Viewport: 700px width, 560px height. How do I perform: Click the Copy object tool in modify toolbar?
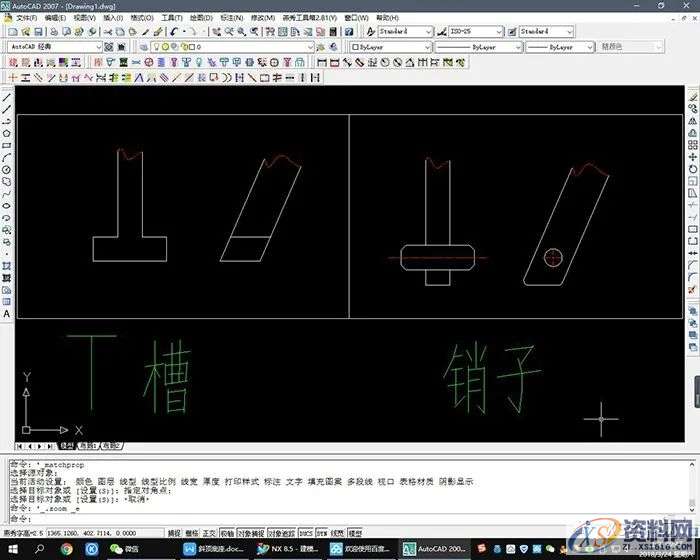pyautogui.click(x=692, y=109)
